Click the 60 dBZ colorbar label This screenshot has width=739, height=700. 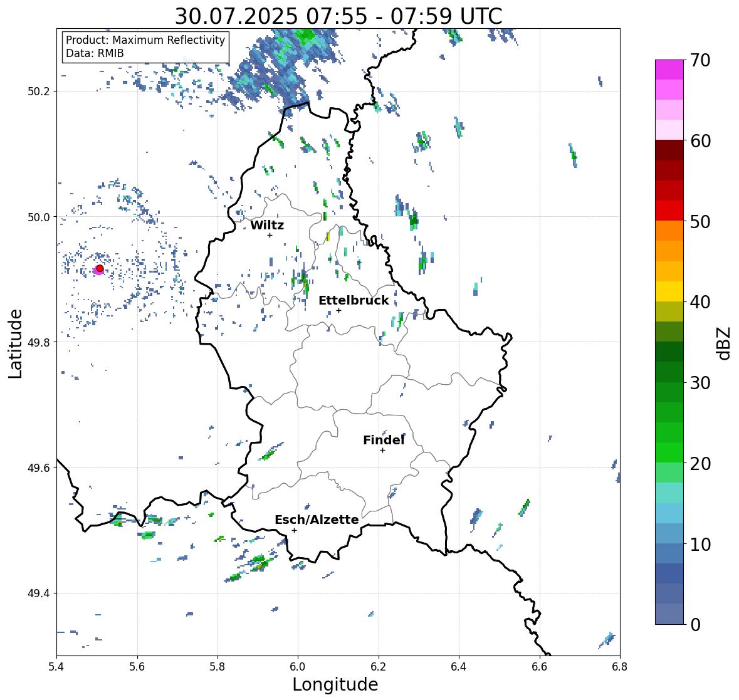[700, 141]
